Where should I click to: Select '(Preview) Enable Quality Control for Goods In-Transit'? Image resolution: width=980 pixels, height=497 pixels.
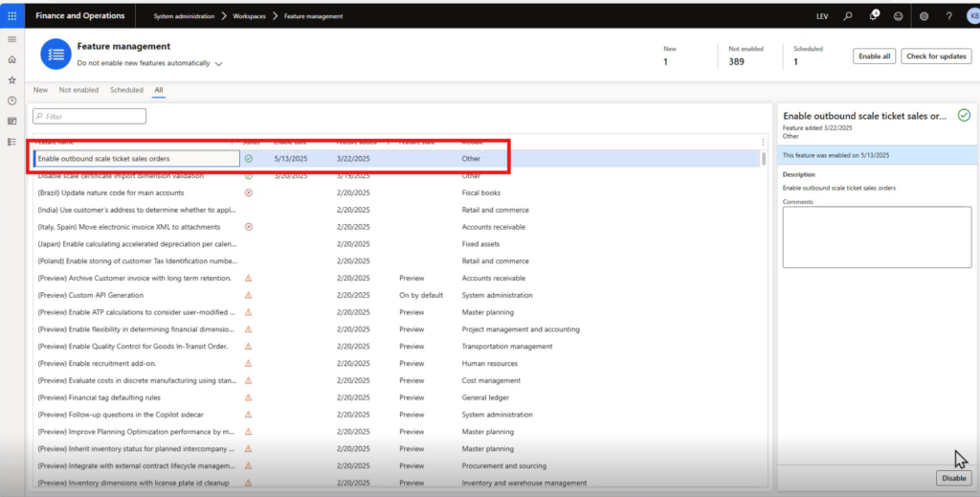[x=398, y=347]
